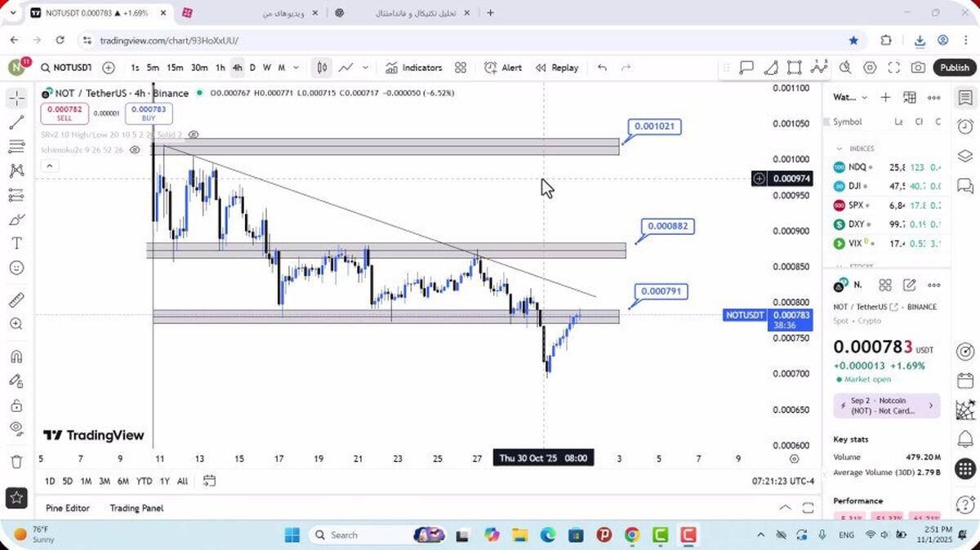Add symbol to watchlist with plus icon
This screenshot has height=550, width=980.
click(x=885, y=98)
